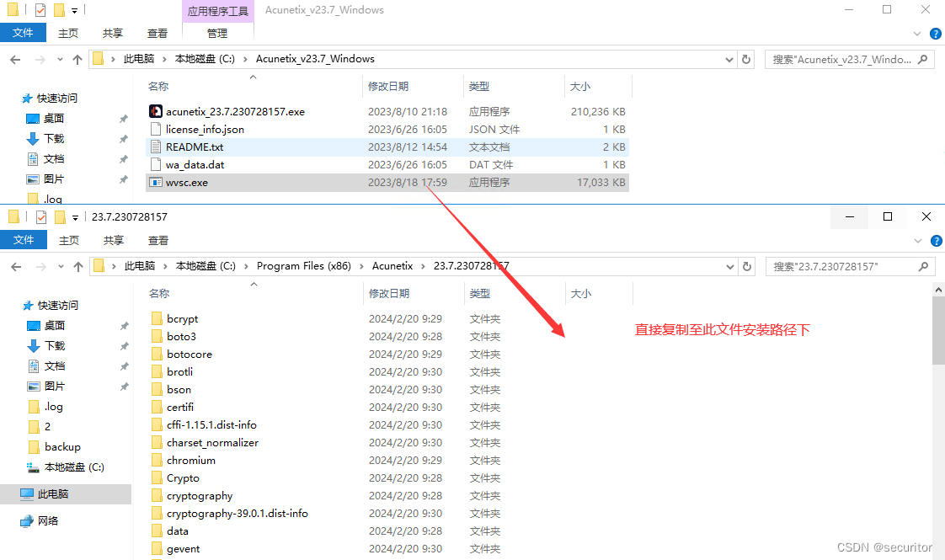The image size is (945, 560).
Task: Click properties quick-access icon in top title bar
Action: click(x=40, y=10)
